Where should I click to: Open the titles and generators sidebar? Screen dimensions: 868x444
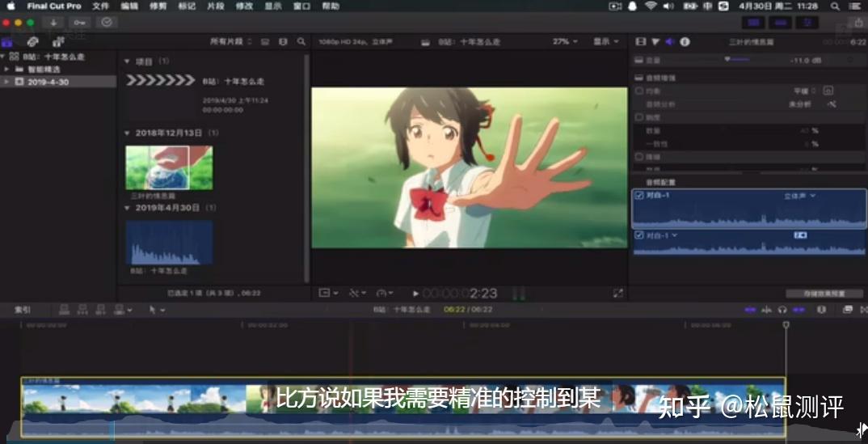(x=58, y=42)
